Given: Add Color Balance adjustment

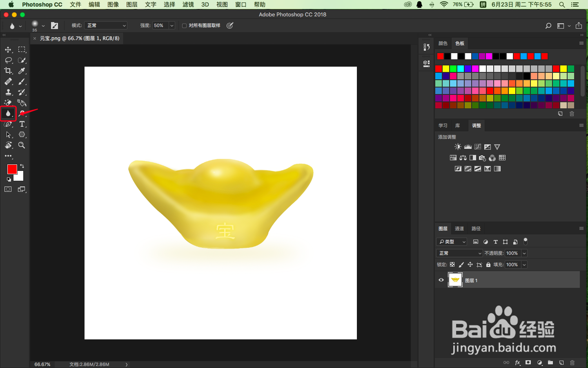Looking at the screenshot, I should pos(463,158).
